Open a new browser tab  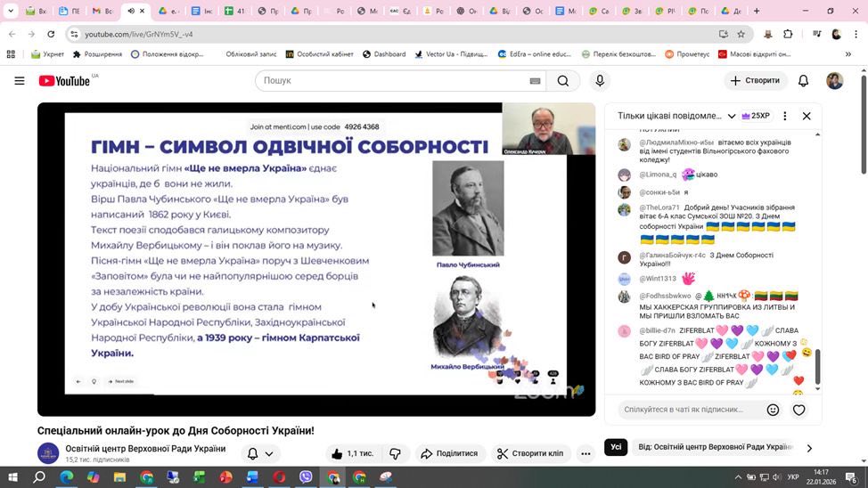pyautogui.click(x=757, y=11)
